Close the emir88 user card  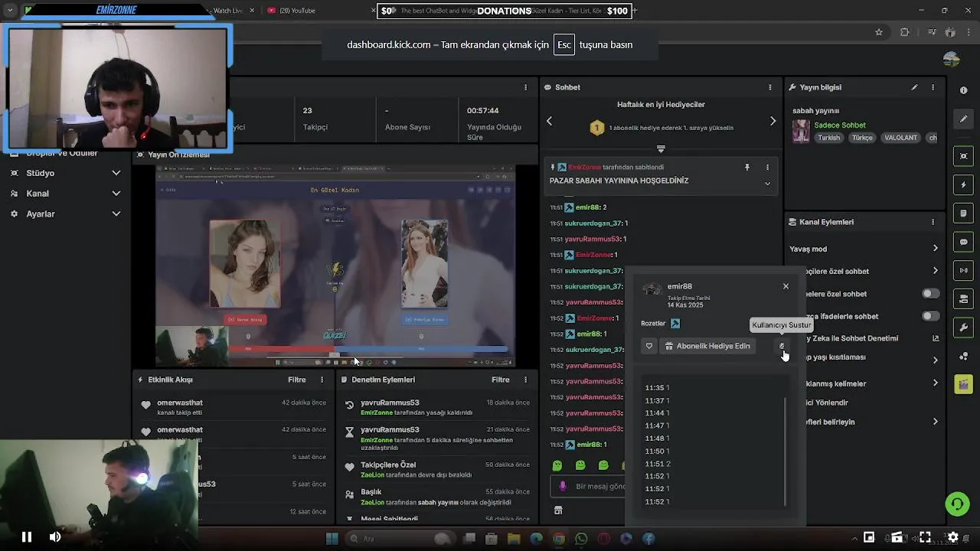[x=786, y=286]
